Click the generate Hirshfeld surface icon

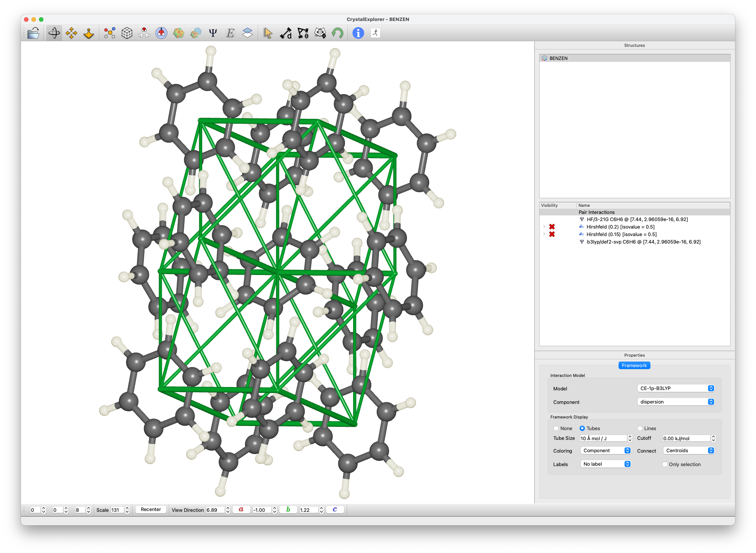coord(179,33)
